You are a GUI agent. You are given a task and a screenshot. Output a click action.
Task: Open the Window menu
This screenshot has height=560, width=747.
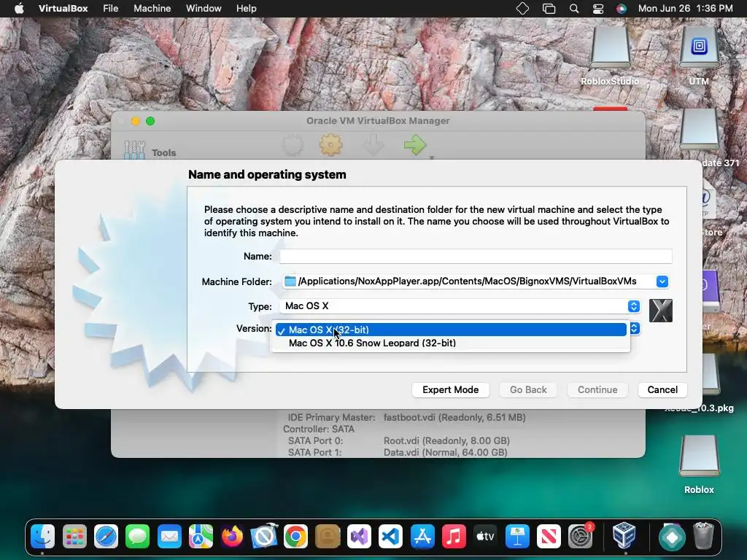pos(204,9)
